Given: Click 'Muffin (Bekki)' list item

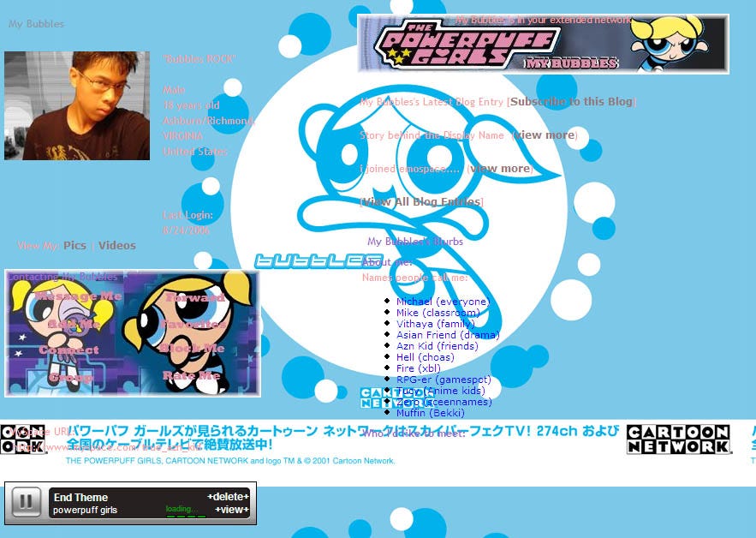Looking at the screenshot, I should click(x=430, y=413).
